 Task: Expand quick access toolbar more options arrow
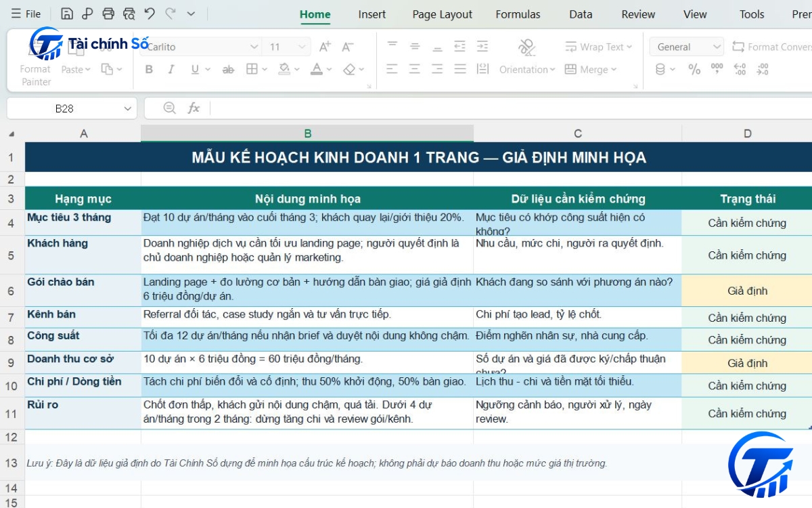click(191, 14)
